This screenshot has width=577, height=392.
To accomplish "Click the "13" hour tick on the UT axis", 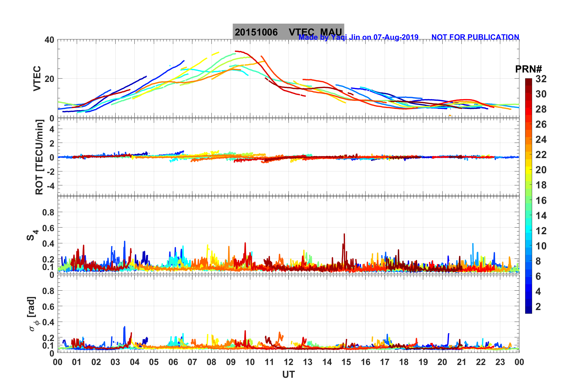I will click(x=308, y=362).
